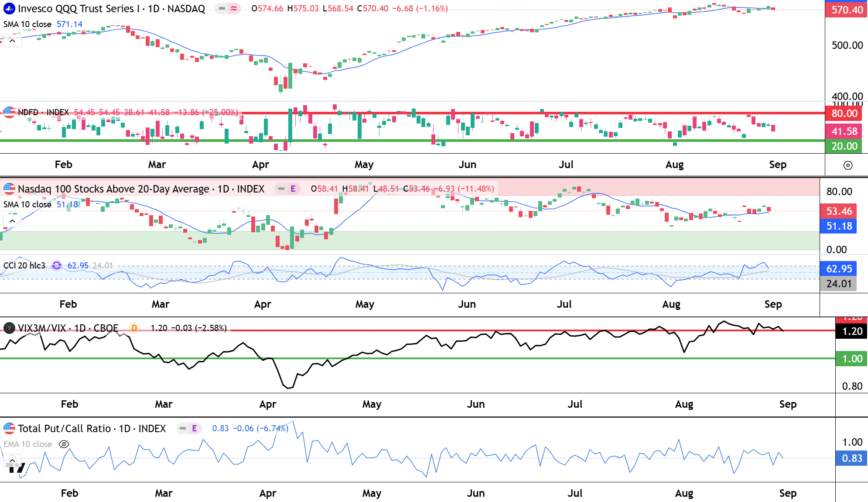Click the purple E badge on Nasdaq chart
Screen dimensions: 868x502
coord(293,189)
